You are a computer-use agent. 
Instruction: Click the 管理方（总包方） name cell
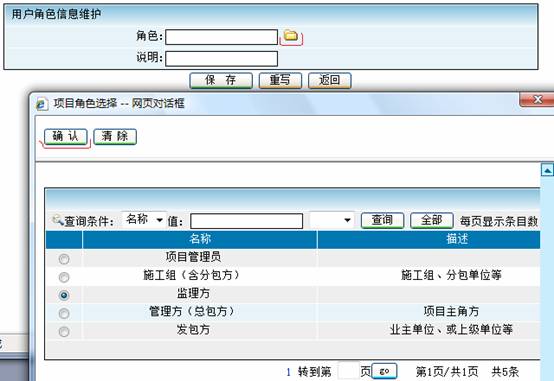point(200,312)
